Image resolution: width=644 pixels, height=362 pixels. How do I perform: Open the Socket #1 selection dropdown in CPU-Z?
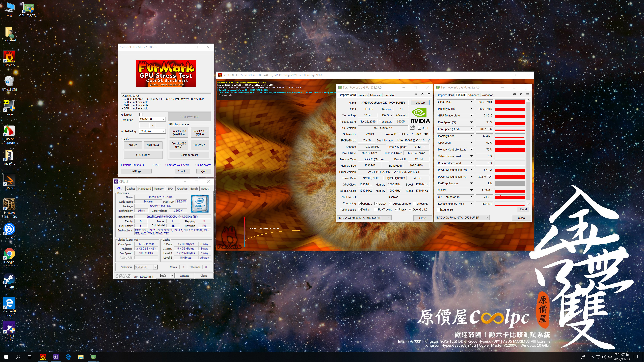[x=146, y=267]
